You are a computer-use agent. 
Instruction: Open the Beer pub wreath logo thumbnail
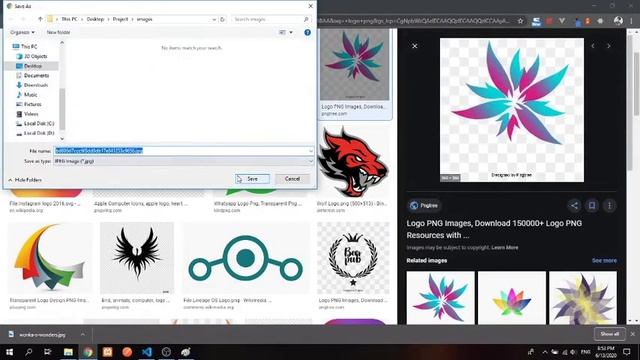pos(353,258)
